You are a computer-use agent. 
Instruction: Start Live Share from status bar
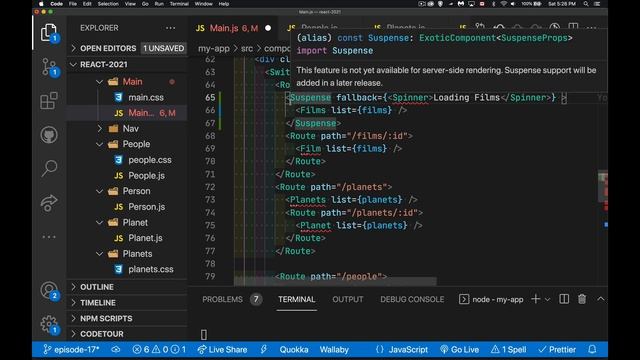pyautogui.click(x=222, y=350)
